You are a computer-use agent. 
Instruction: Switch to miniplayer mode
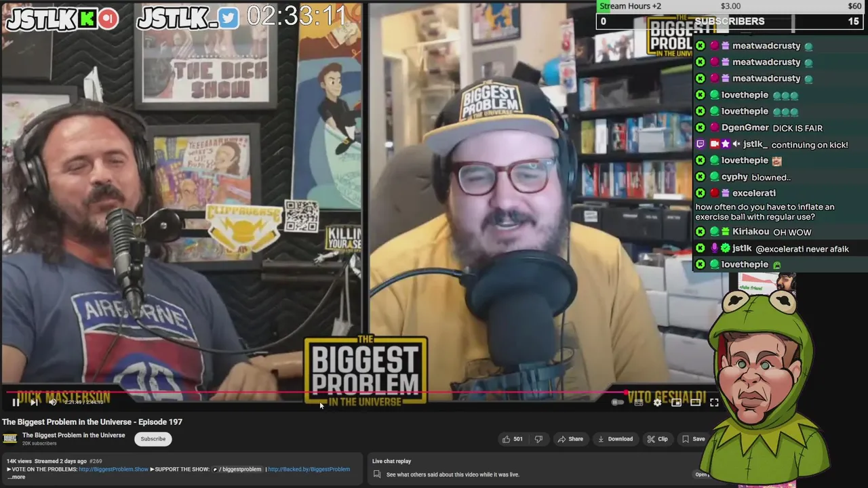point(676,403)
